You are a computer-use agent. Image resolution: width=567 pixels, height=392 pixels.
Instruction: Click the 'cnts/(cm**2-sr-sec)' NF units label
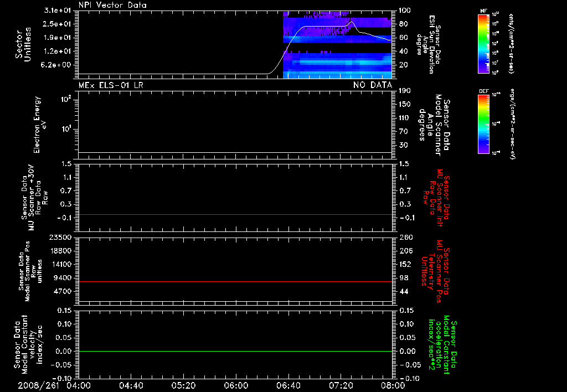(x=511, y=43)
